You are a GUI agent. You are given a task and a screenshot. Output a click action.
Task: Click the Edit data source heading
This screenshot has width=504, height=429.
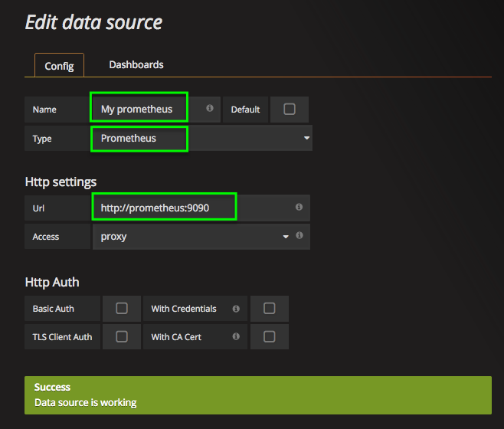[x=94, y=22]
